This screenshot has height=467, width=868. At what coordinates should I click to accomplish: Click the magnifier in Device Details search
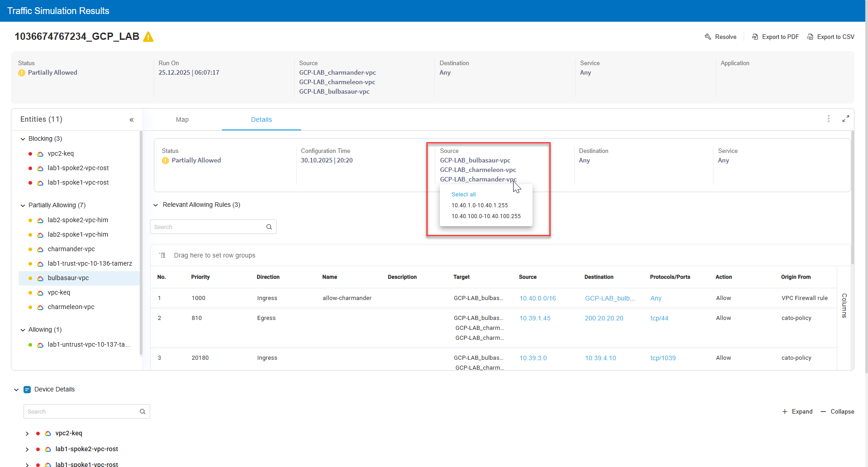point(142,411)
